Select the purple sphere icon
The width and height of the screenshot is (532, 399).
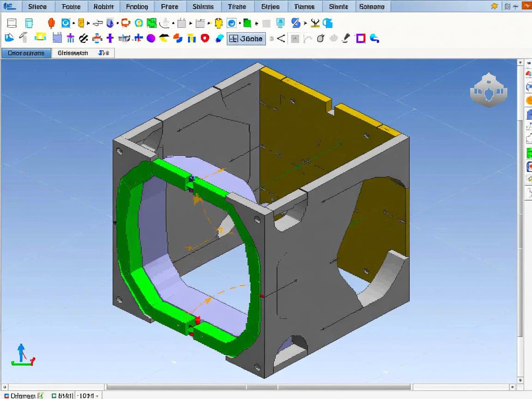pos(151,38)
